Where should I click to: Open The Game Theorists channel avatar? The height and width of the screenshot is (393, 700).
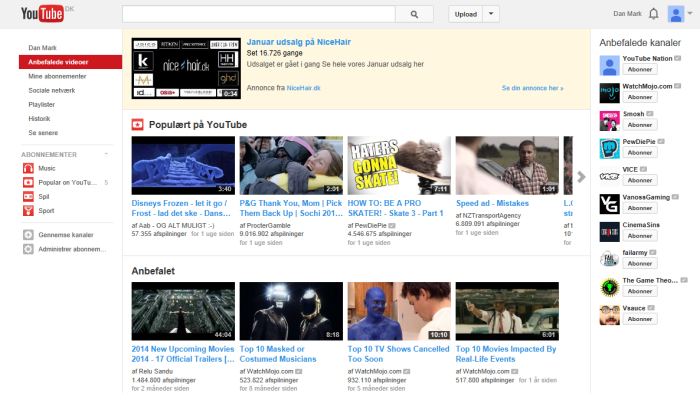(x=609, y=287)
